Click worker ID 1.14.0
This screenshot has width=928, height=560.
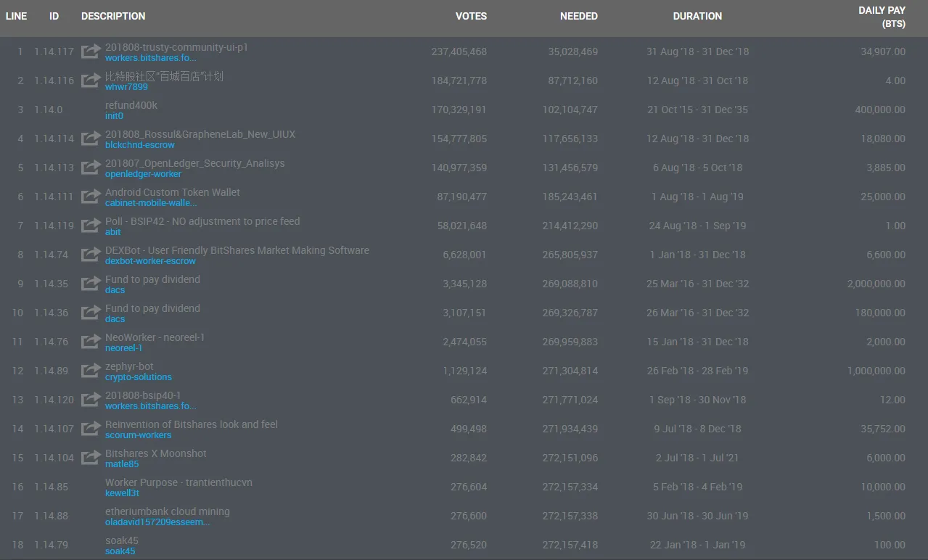[49, 110]
